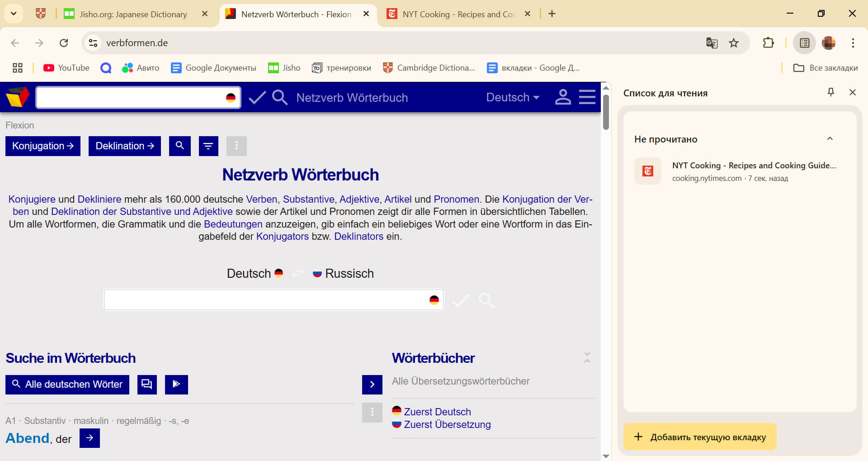Open the Abend word entry

tap(27, 438)
